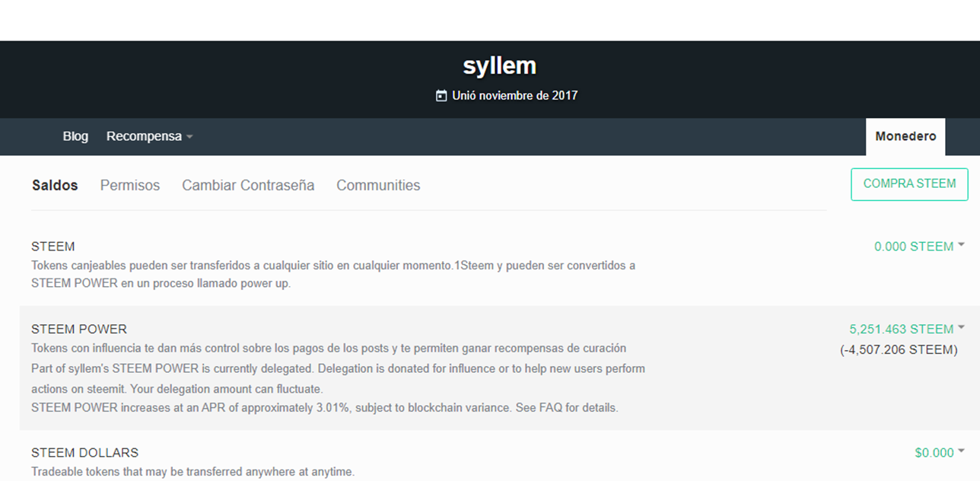Image resolution: width=980 pixels, height=481 pixels.
Task: Open the $0.000 Steem Dollars dropdown
Action: [940, 452]
